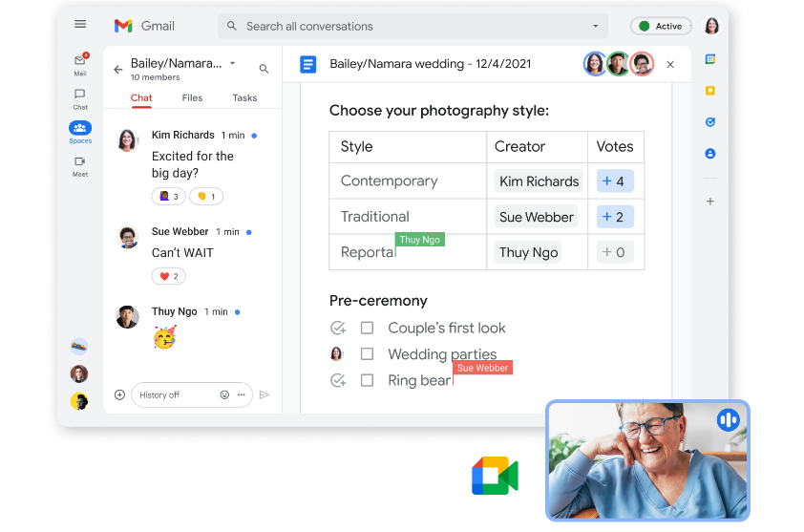Open the emoji picker in message box
Viewport: 804px width, 532px height.
[224, 395]
